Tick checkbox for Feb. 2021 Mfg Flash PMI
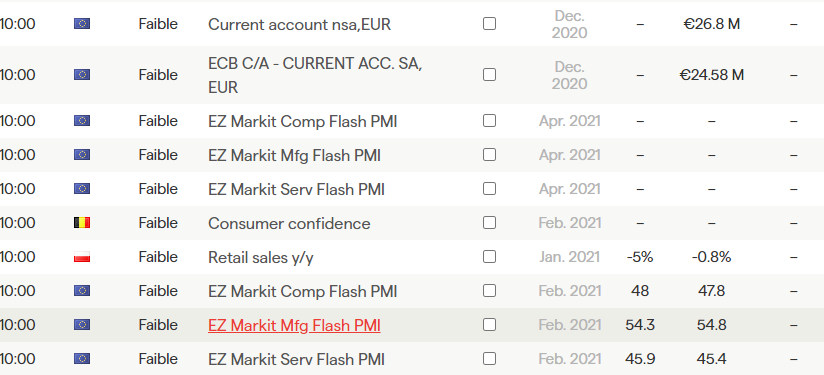 [x=489, y=325]
